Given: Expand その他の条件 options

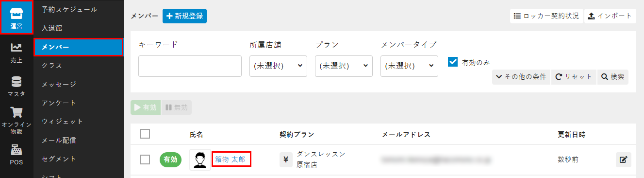Looking at the screenshot, I should (x=521, y=77).
